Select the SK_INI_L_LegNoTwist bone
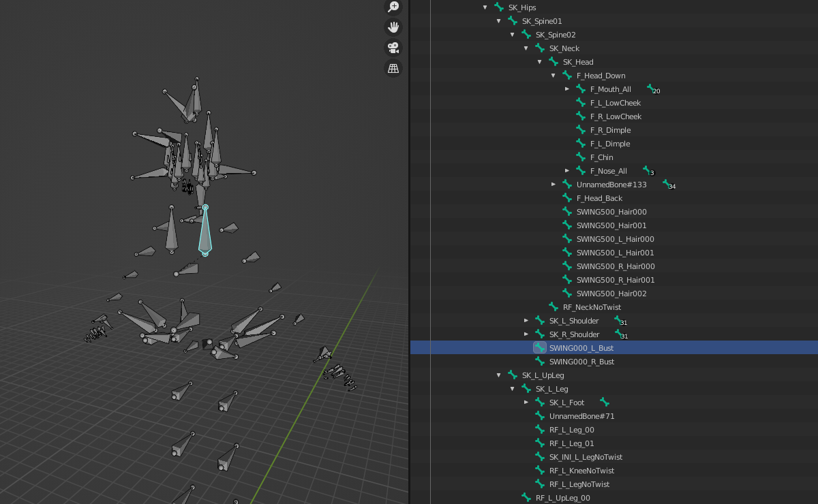 586,457
